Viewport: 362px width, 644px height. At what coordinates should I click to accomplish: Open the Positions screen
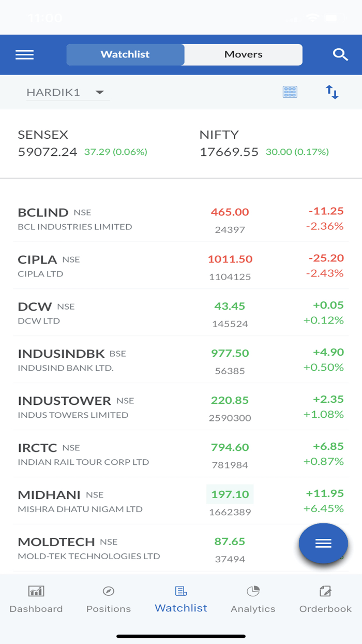click(108, 598)
